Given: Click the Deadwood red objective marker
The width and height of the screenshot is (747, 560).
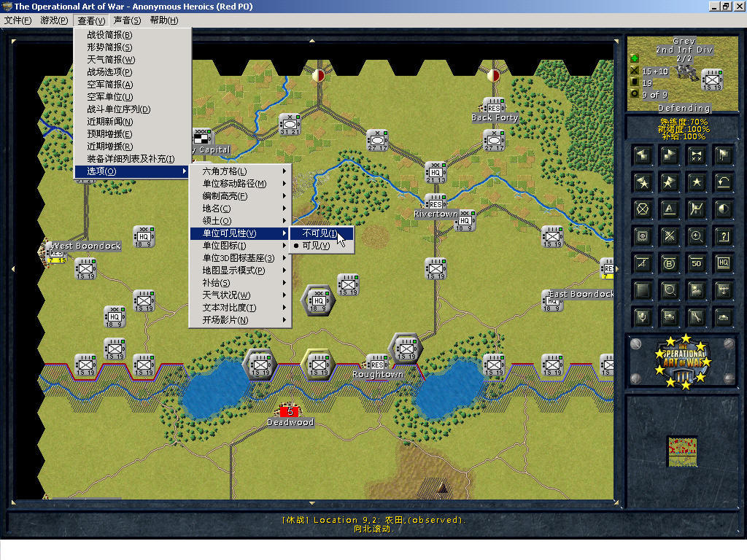Looking at the screenshot, I should (x=290, y=412).
